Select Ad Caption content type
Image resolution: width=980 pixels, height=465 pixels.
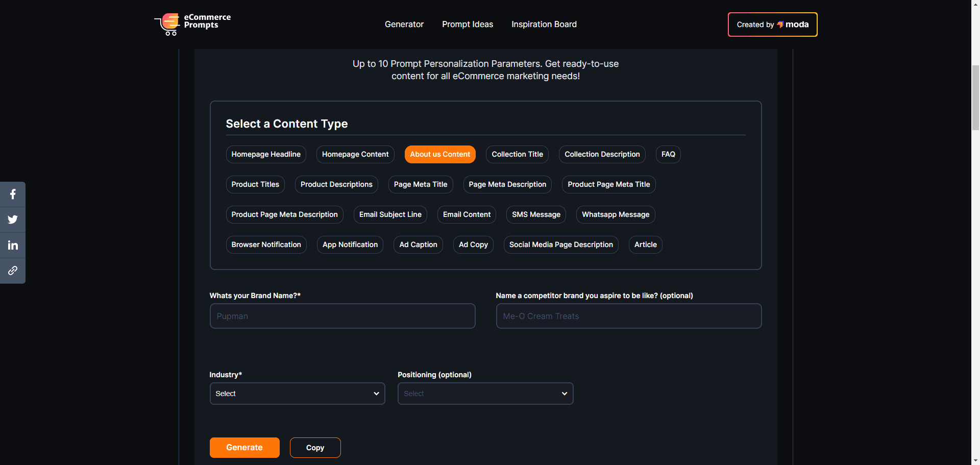coord(418,244)
